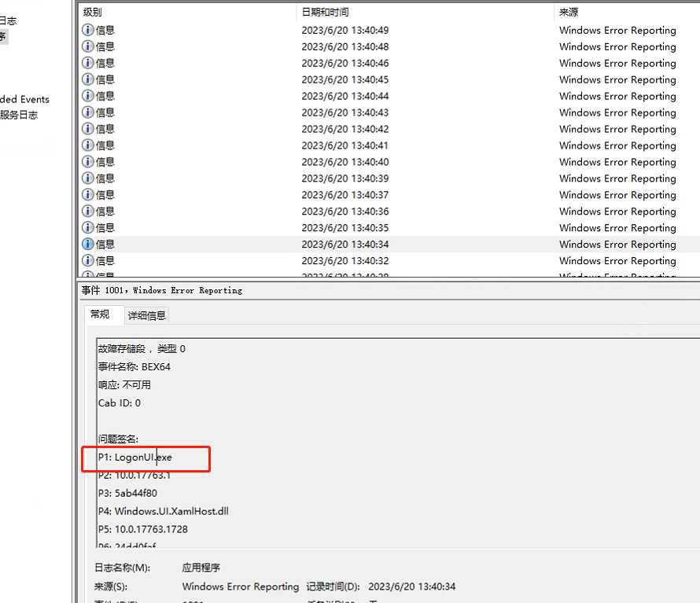Click the info icon on the 13:40:32 event
This screenshot has width=700, height=603.
(87, 260)
